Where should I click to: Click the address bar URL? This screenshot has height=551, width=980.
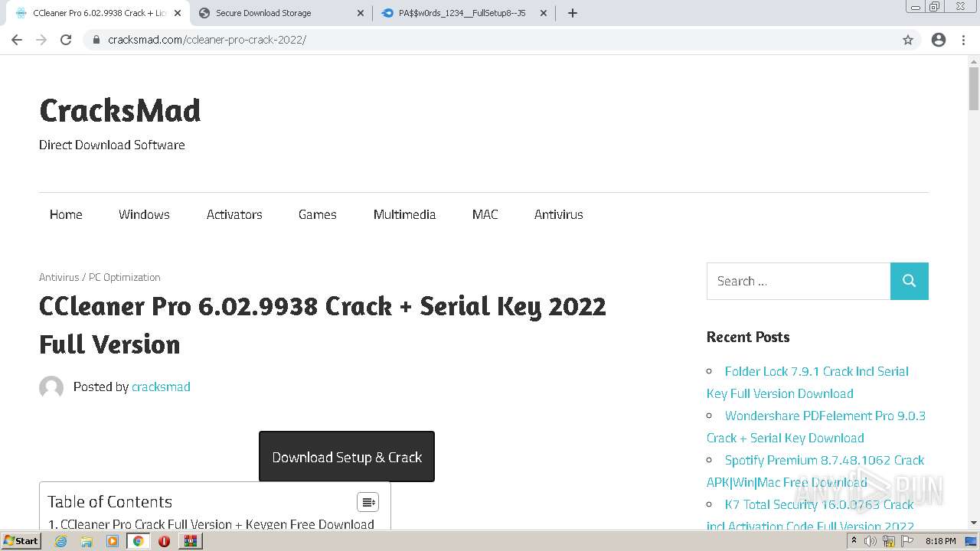(x=207, y=40)
